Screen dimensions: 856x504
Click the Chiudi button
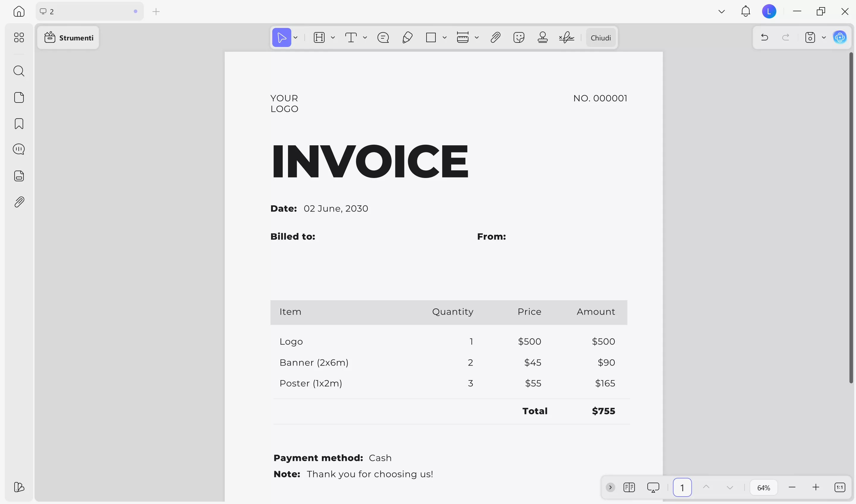point(601,38)
